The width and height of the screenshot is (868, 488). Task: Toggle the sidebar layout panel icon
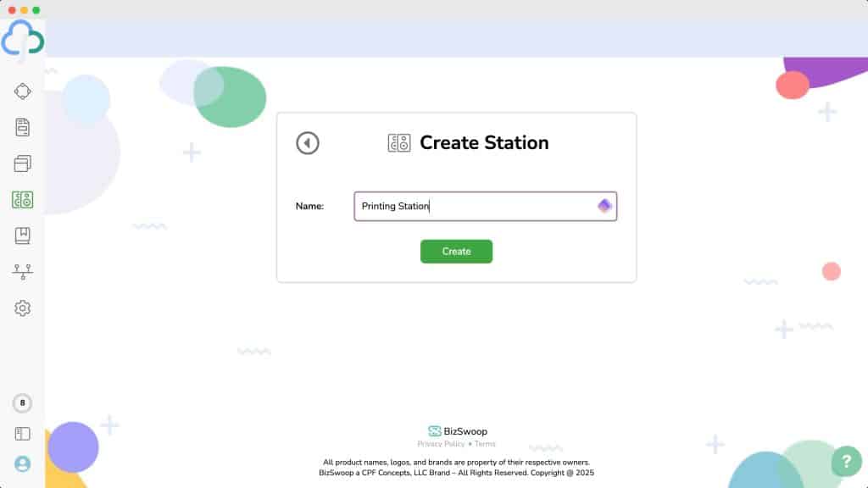[x=23, y=434]
